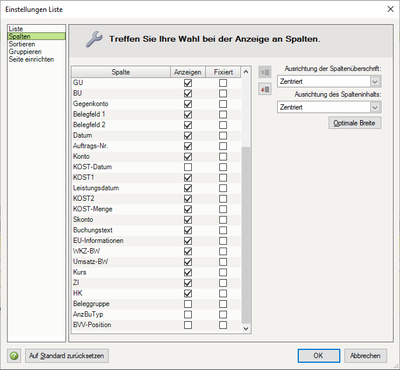The width and height of the screenshot is (400, 370).
Task: Check Fixiert for the Konto row
Action: [223, 157]
